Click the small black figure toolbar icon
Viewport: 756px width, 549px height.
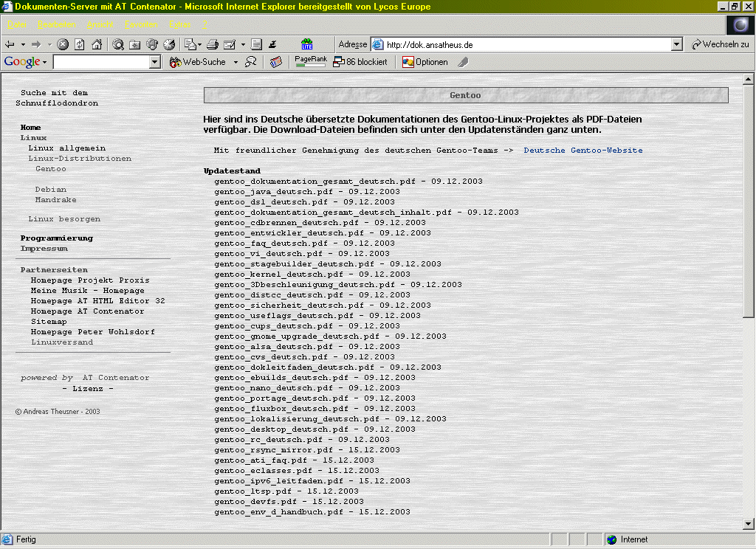point(273,45)
